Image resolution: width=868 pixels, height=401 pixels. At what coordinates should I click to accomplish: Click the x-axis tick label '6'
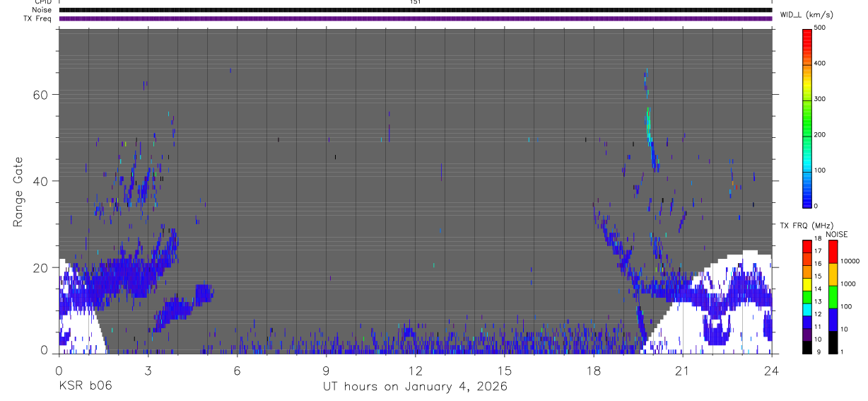point(237,371)
